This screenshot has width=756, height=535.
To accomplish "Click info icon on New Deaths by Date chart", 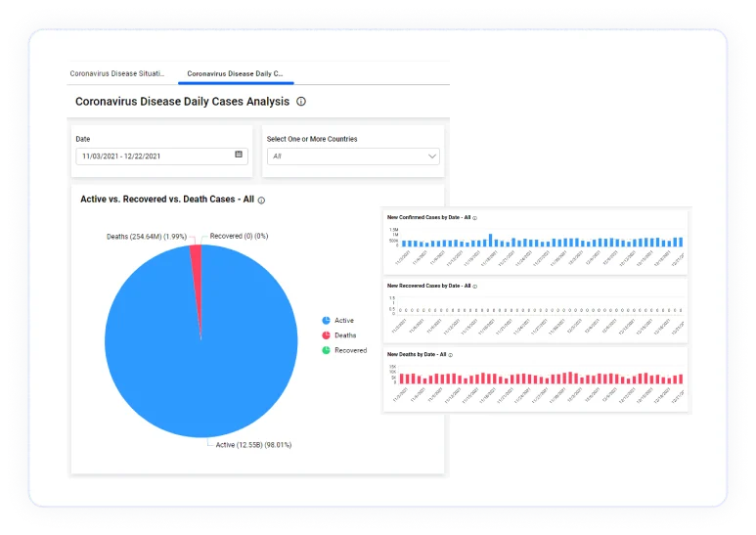I will coord(450,355).
